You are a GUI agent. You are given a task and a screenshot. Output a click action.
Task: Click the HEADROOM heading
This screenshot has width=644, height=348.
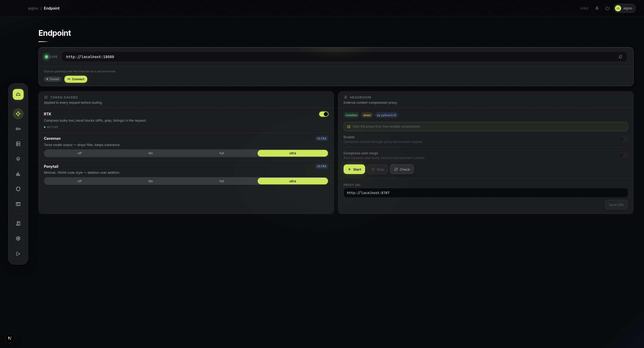(360, 98)
